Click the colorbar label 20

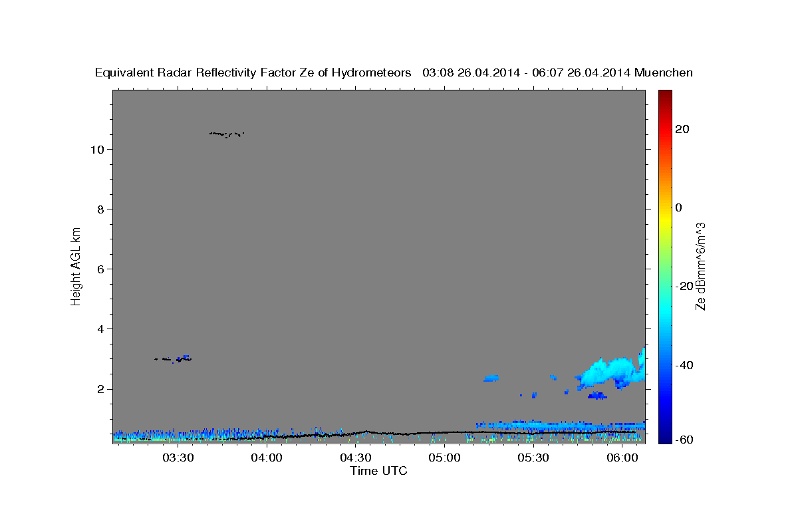click(x=682, y=129)
